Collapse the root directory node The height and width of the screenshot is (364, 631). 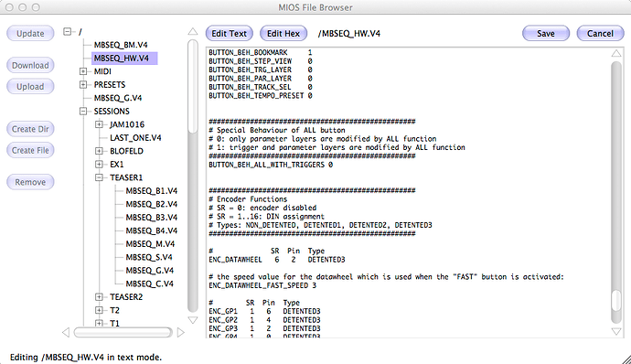tap(67, 31)
